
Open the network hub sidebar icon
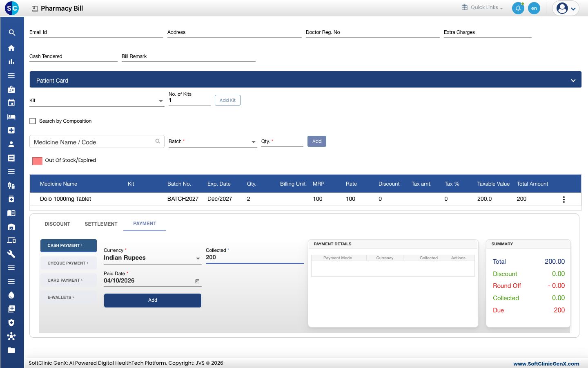[x=11, y=337]
